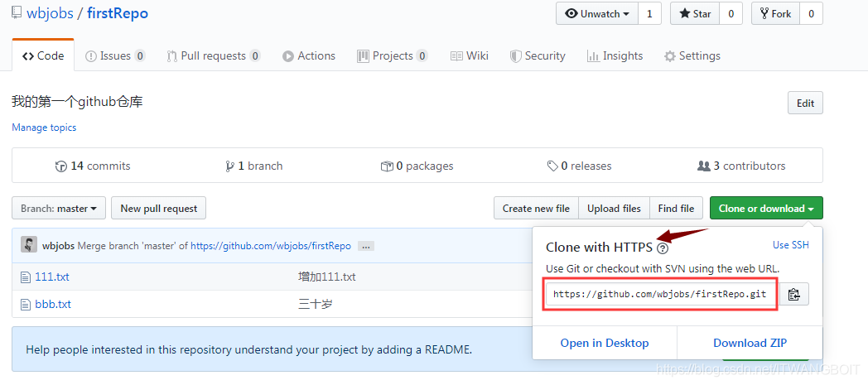Open the Wiki tab

[x=470, y=55]
